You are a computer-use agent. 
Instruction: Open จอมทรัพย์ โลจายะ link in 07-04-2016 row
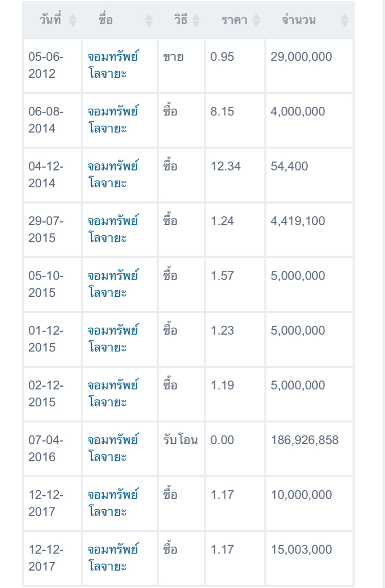pyautogui.click(x=113, y=448)
